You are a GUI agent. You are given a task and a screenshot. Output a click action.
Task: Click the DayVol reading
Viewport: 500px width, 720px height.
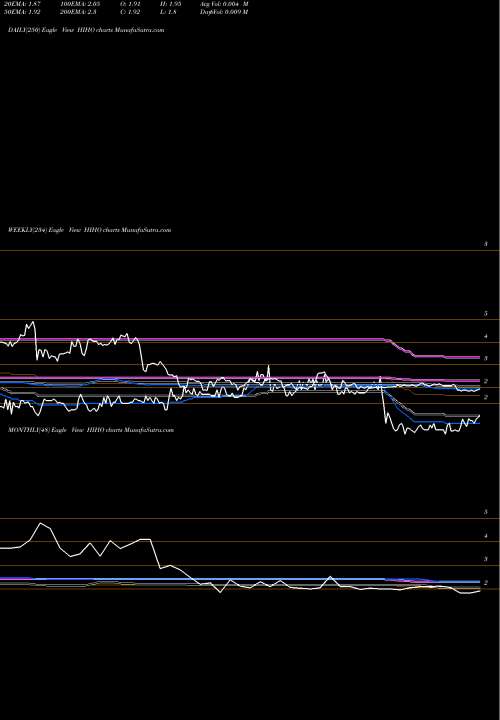[224, 12]
